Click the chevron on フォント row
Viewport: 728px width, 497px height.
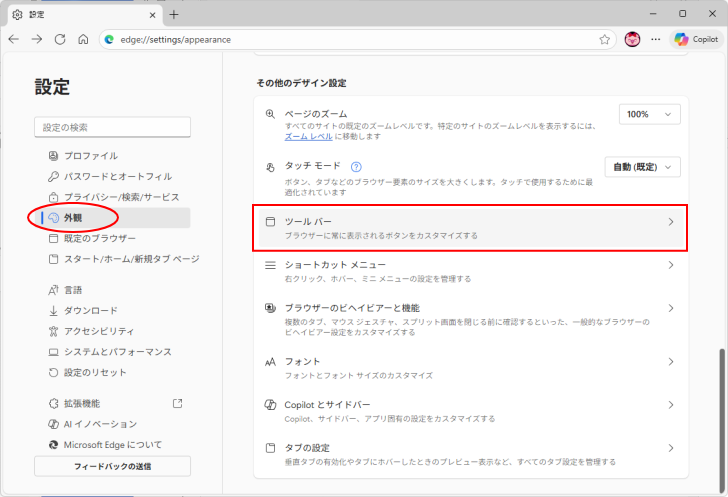[x=670, y=362]
